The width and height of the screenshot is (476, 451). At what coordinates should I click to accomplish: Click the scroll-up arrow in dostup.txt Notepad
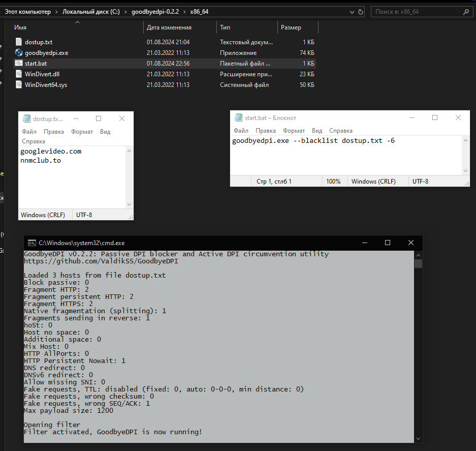[130, 151]
